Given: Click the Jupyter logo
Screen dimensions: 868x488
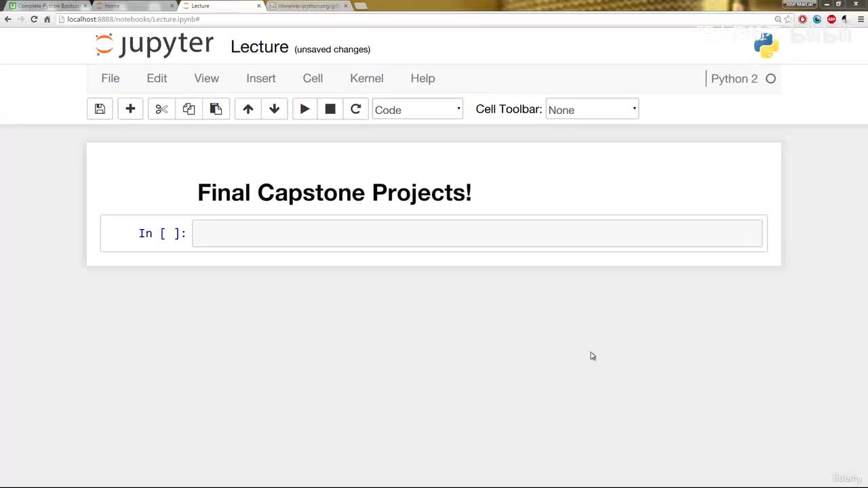Looking at the screenshot, I should [155, 45].
